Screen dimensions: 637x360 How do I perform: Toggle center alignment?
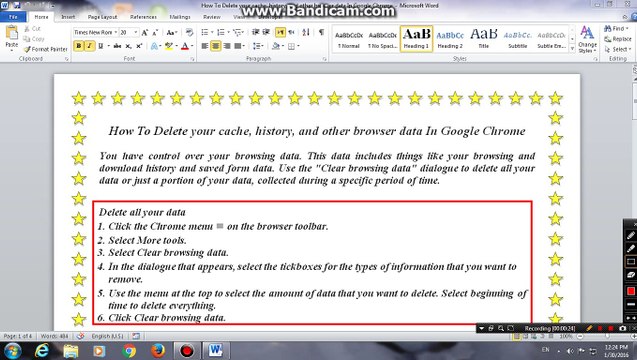(216, 46)
